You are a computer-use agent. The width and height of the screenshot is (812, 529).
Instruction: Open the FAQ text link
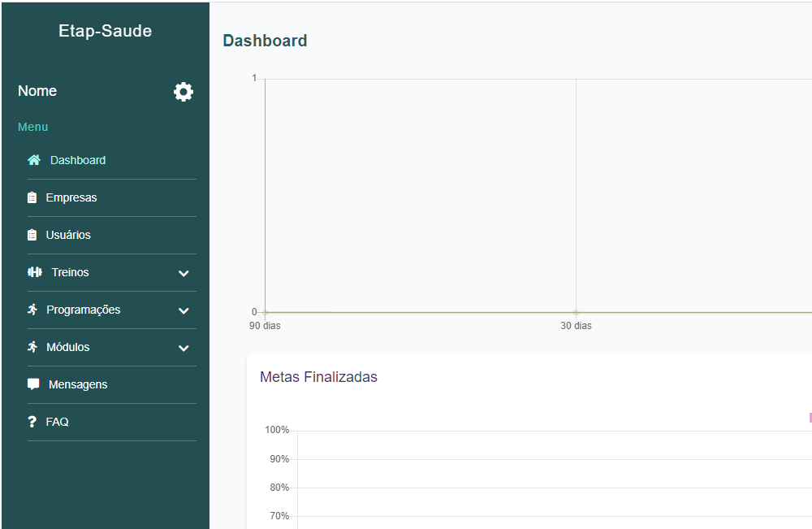[x=57, y=422]
